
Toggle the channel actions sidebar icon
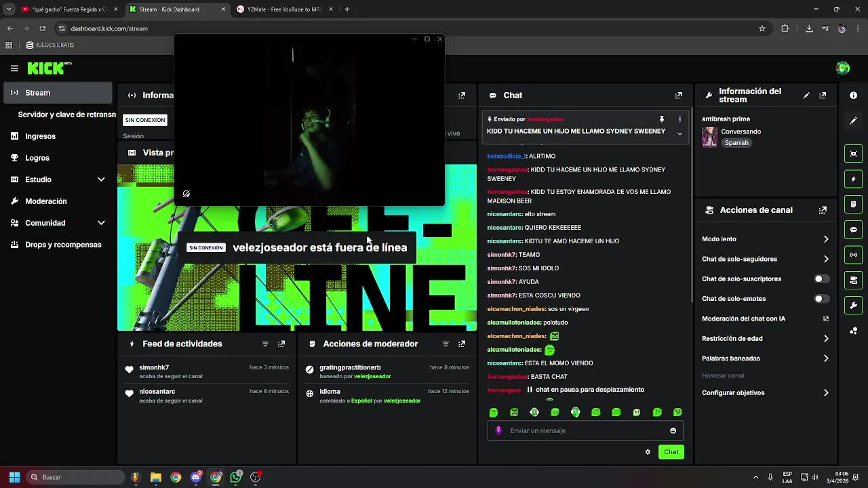(853, 280)
